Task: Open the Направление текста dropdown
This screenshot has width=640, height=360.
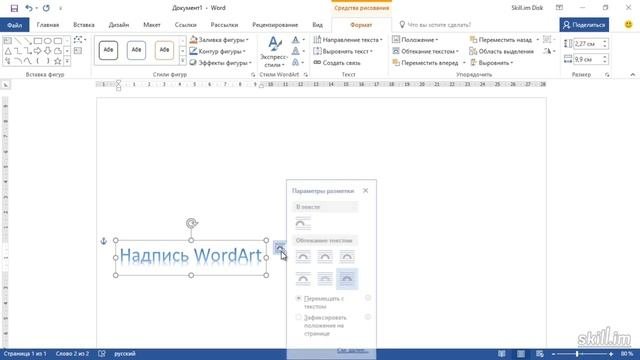Action: click(348, 40)
